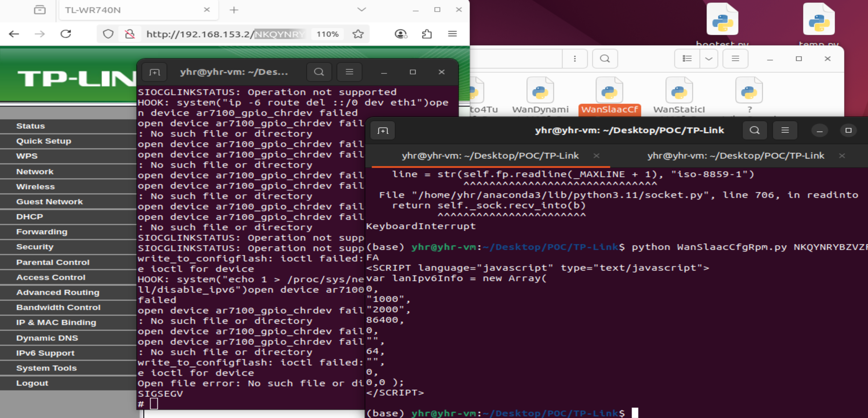Toggle list view in file manager
Image resolution: width=868 pixels, height=418 pixels.
click(687, 59)
